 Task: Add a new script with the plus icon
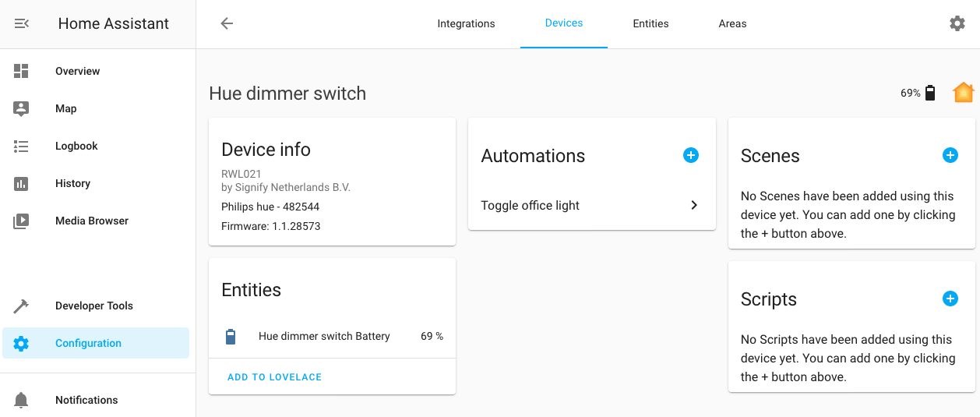(x=950, y=299)
